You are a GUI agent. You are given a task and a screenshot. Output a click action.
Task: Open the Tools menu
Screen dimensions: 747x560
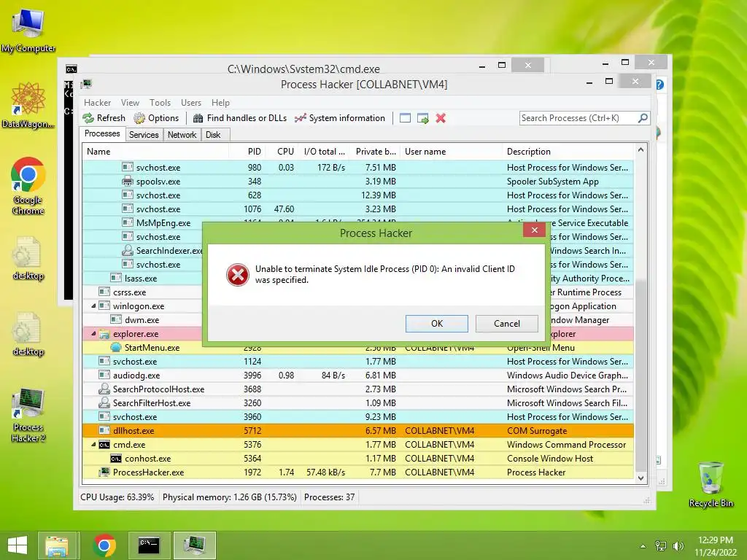tap(160, 102)
